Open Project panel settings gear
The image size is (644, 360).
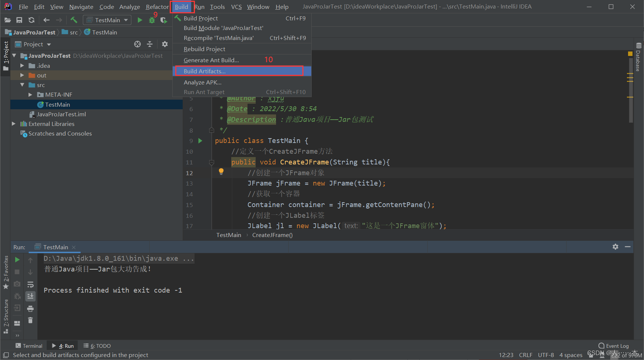[x=165, y=44]
